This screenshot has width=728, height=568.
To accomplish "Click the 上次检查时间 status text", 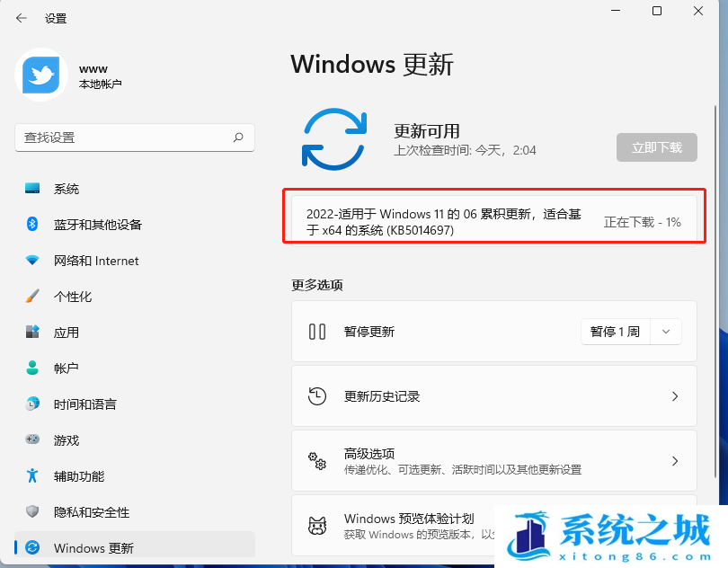I will click(x=465, y=150).
